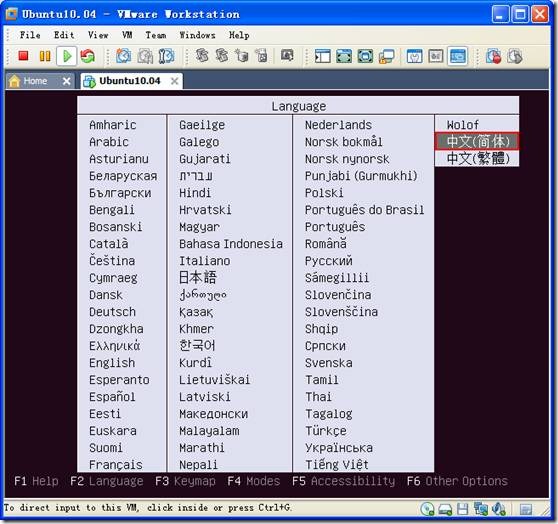
Task: Open the File menu
Action: 30,35
